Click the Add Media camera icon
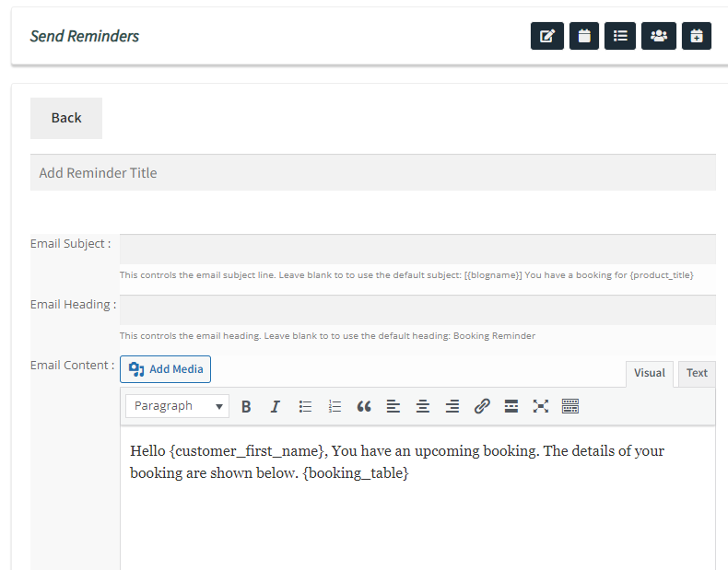The height and width of the screenshot is (570, 728). pyautogui.click(x=136, y=369)
